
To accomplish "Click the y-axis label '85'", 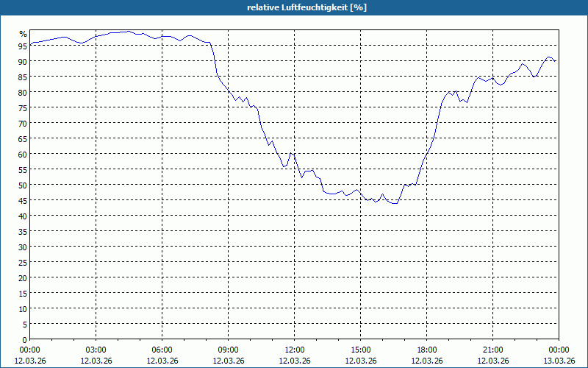I will pos(23,77).
